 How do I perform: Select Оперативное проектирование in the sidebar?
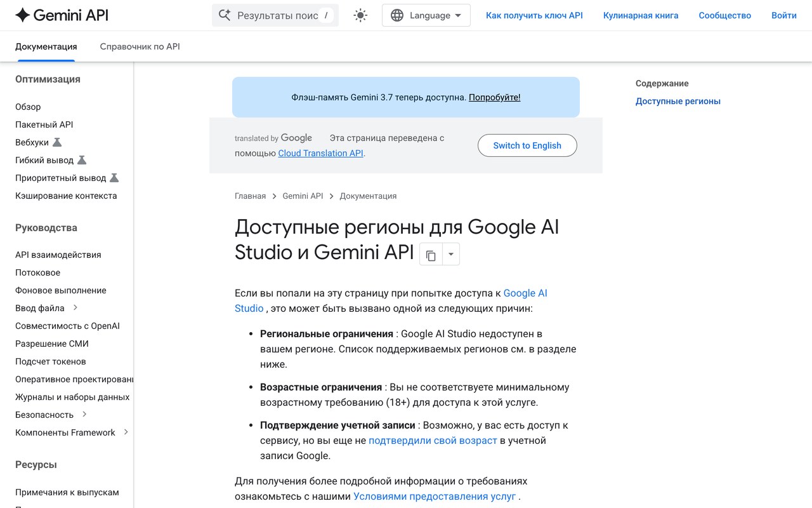click(74, 379)
